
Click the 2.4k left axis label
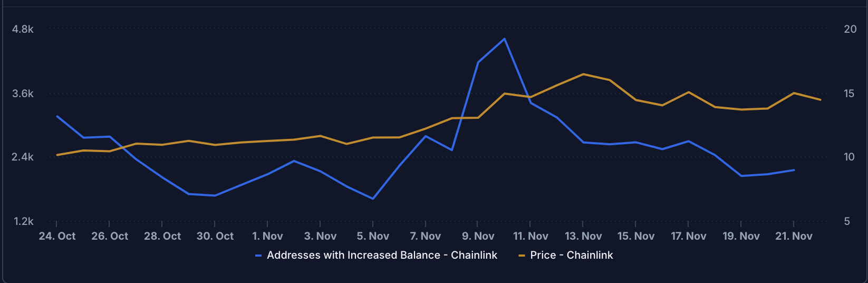pyautogui.click(x=23, y=157)
